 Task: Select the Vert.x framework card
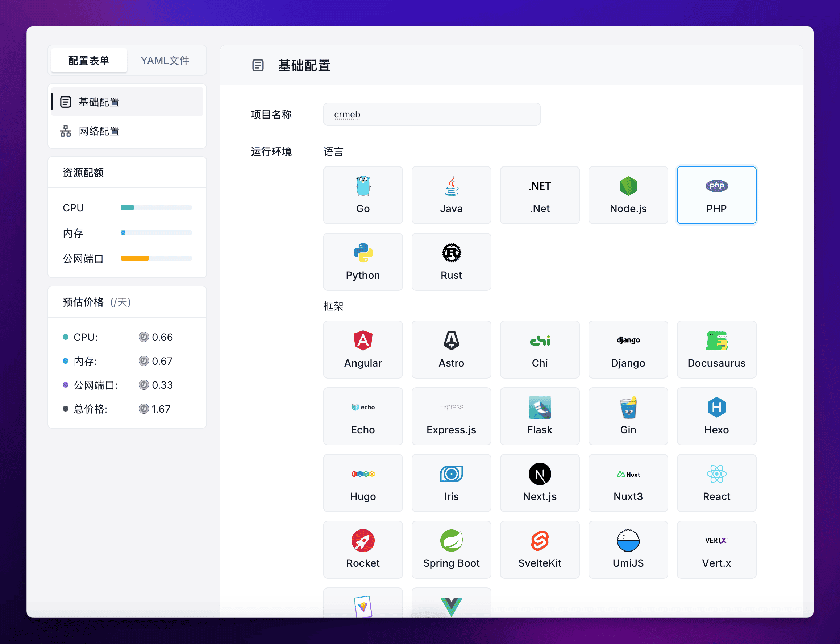[x=716, y=550]
